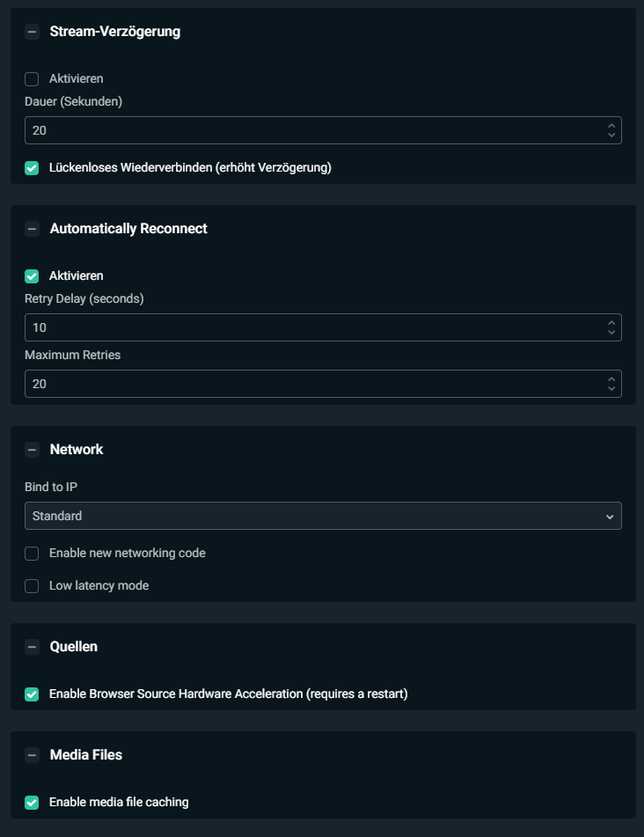Click the Retry Delay seconds field

(308, 327)
